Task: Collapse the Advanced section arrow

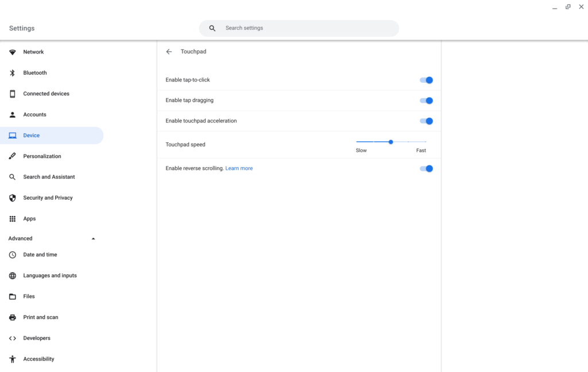Action: pos(93,239)
